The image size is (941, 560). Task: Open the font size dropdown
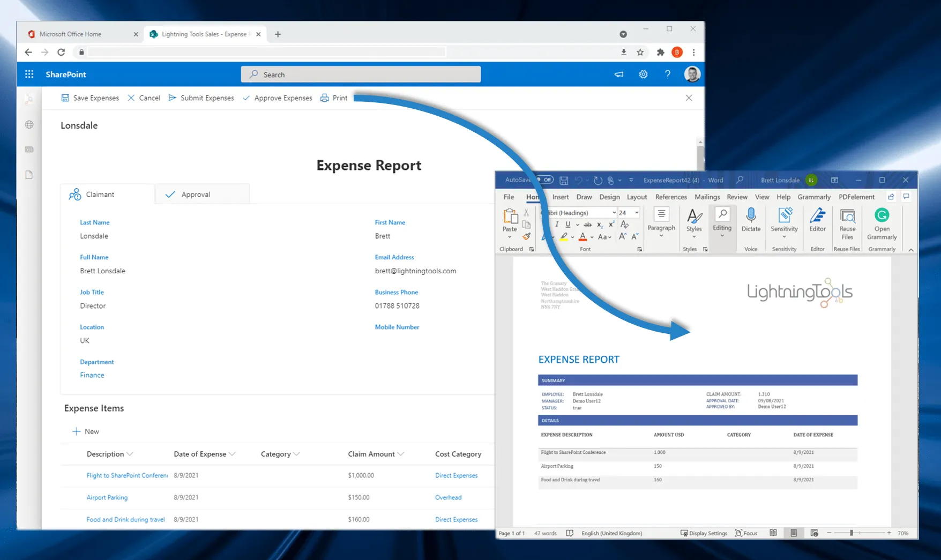(637, 213)
